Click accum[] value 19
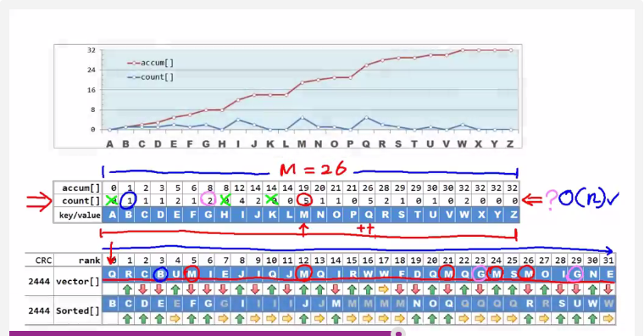Viewport: 644px width, 336px height. [x=303, y=188]
